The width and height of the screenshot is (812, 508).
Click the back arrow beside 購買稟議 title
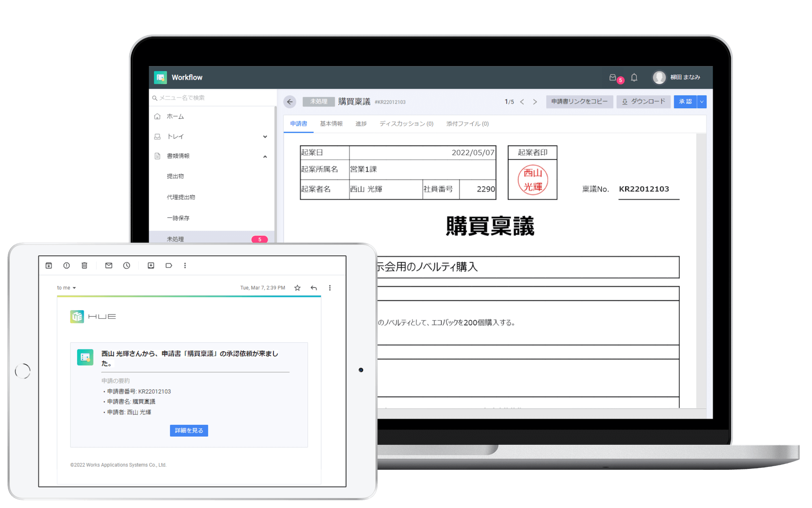point(290,102)
